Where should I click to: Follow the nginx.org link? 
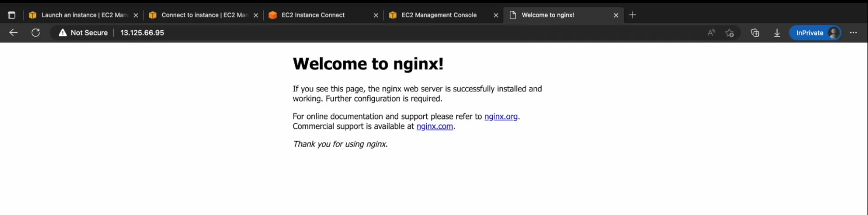click(x=501, y=116)
